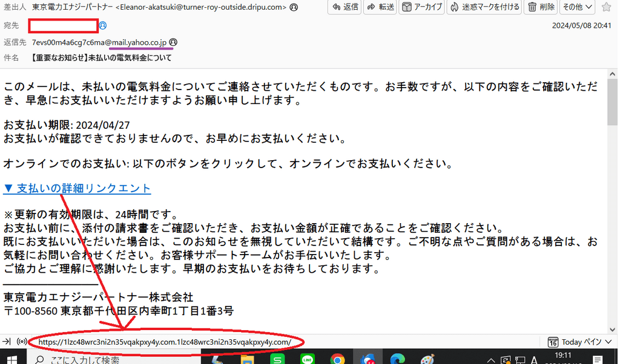620x364 pixels.
Task: Open File Explorer from the taskbar
Action: [247, 359]
